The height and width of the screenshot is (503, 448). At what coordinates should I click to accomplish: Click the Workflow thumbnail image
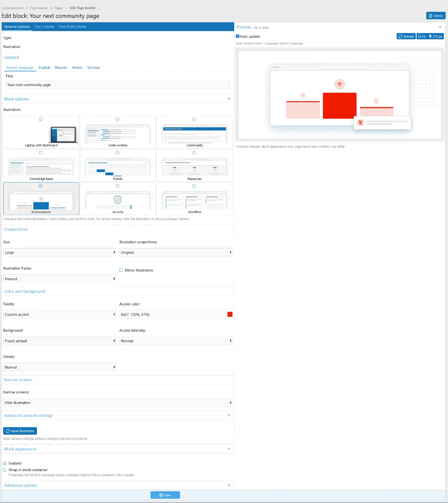195,200
